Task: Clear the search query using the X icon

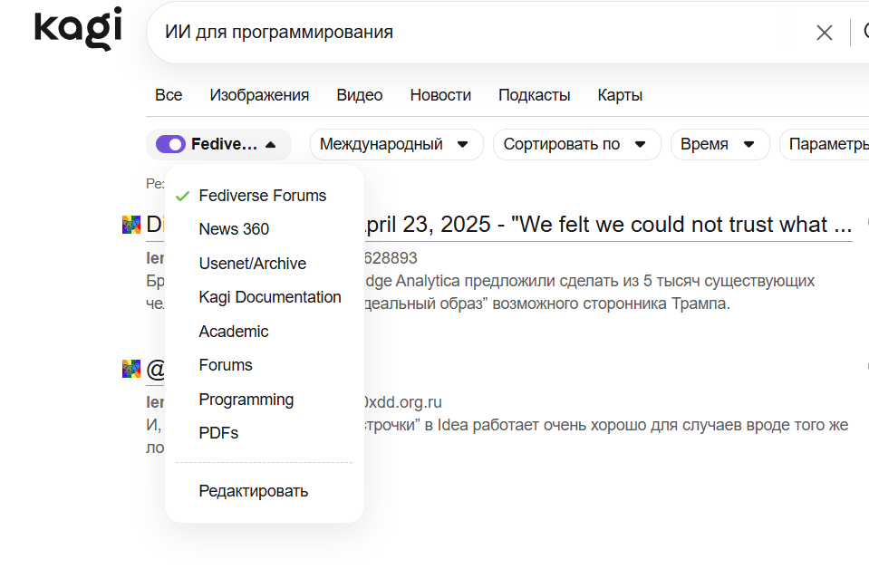Action: coord(825,32)
